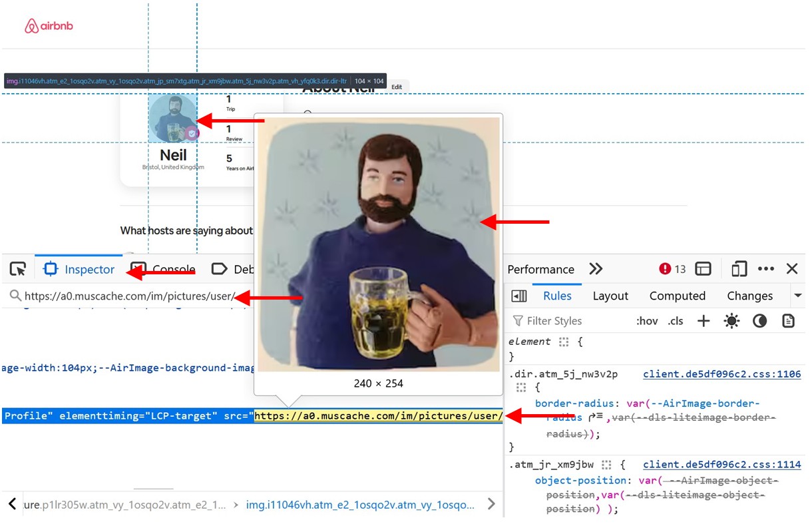This screenshot has width=812, height=526.
Task: Toggle the .cls class panel
Action: pos(676,321)
